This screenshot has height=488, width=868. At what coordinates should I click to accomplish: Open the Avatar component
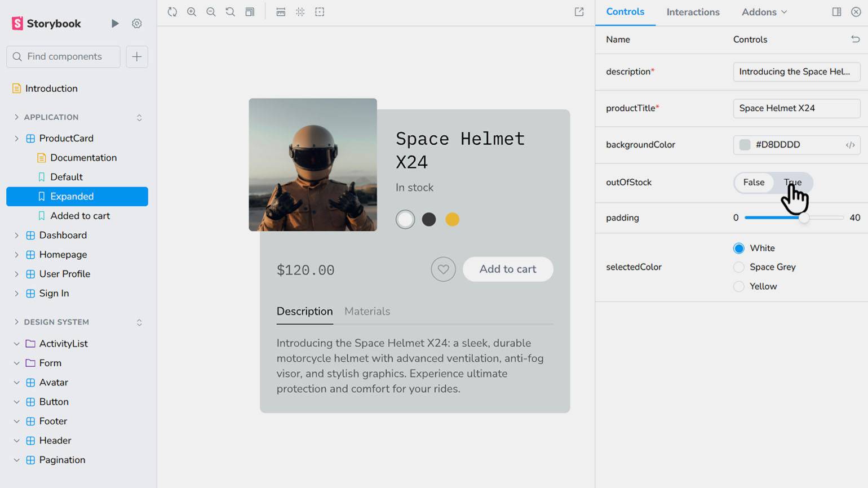(54, 383)
